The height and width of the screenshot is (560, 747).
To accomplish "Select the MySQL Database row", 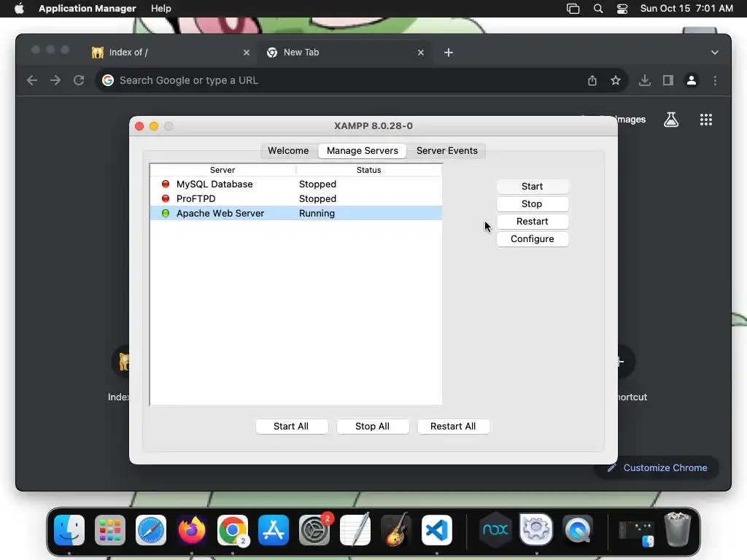I will click(296, 184).
